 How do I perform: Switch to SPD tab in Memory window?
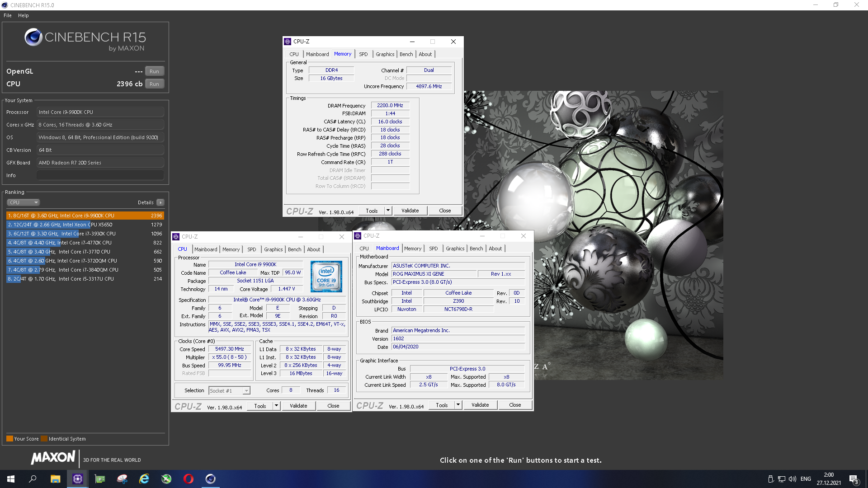pyautogui.click(x=363, y=54)
